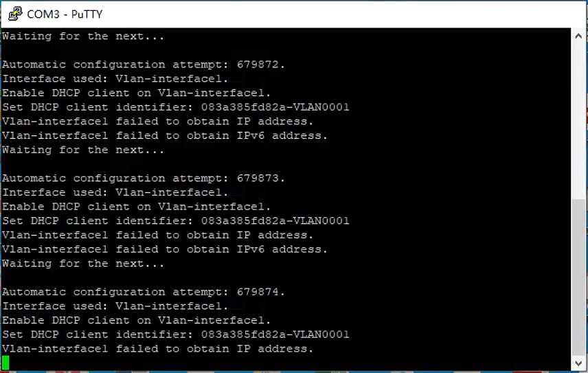Click the attempt 679872 line
This screenshot has height=373, width=588.
click(x=144, y=65)
